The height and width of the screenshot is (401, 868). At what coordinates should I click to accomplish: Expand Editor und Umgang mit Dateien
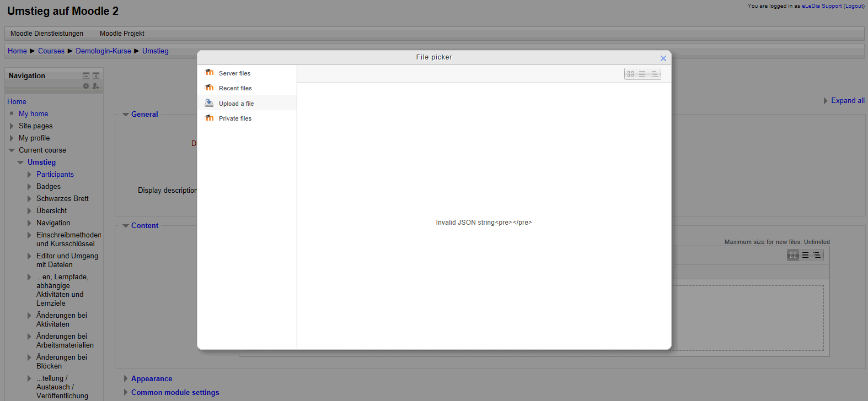click(29, 256)
